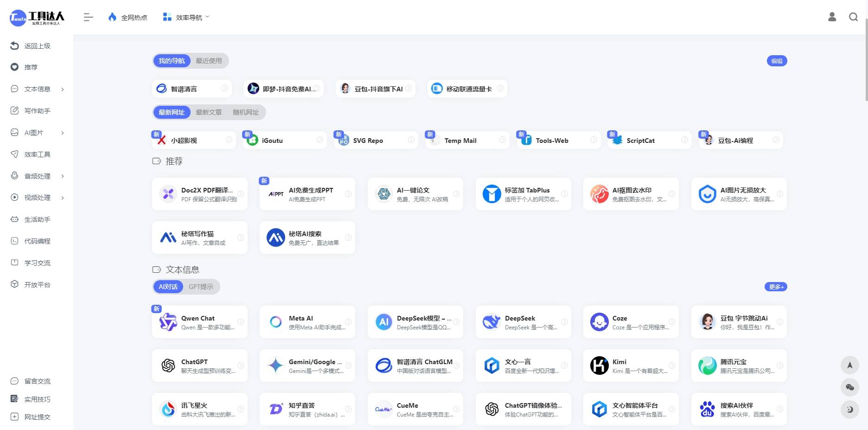
Task: Click the 工具达人 site logo
Action: [37, 18]
